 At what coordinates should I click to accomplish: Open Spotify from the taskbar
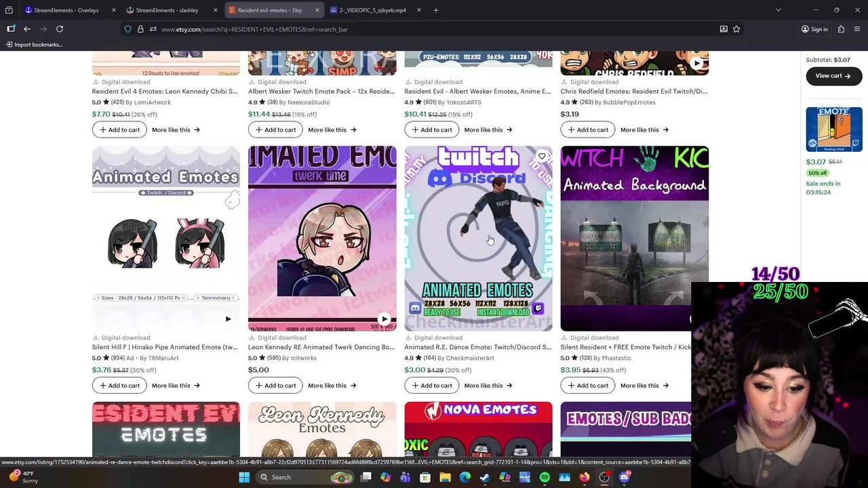pos(545,477)
